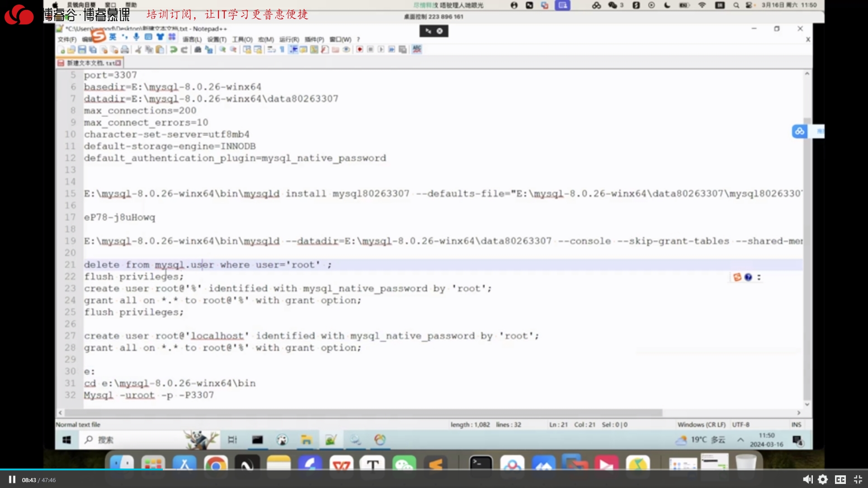Click the horizontal scrollbar thumb
The width and height of the screenshot is (868, 488).
point(364,412)
